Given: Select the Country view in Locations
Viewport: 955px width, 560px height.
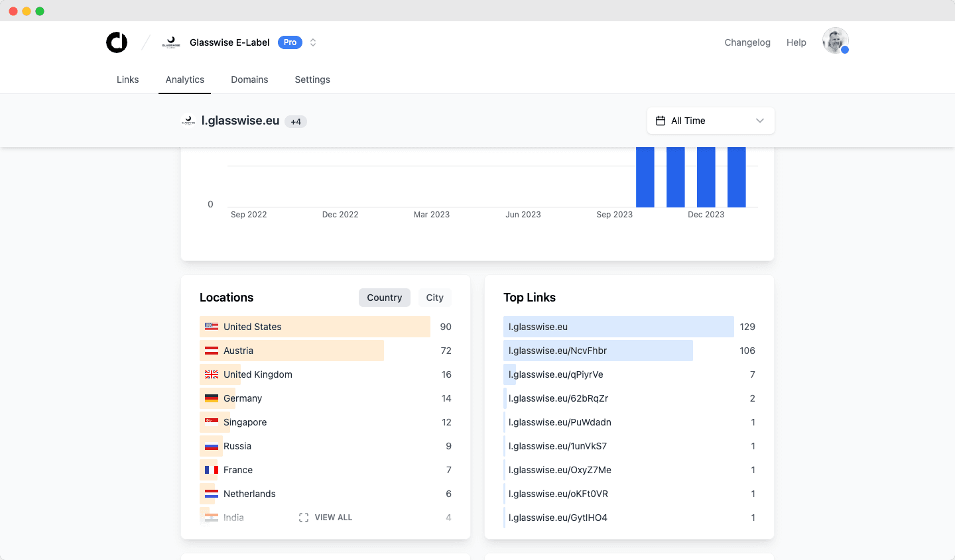Looking at the screenshot, I should point(384,298).
